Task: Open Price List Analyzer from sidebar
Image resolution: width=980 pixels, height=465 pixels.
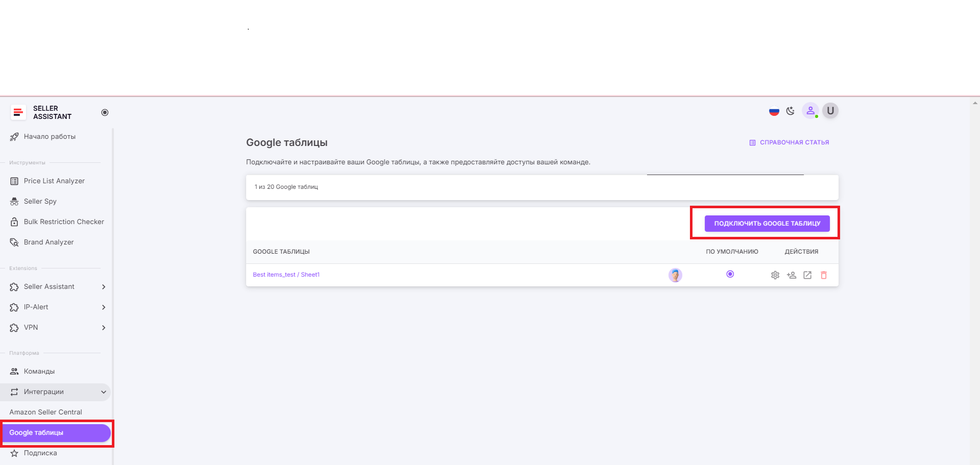Action: (x=54, y=181)
